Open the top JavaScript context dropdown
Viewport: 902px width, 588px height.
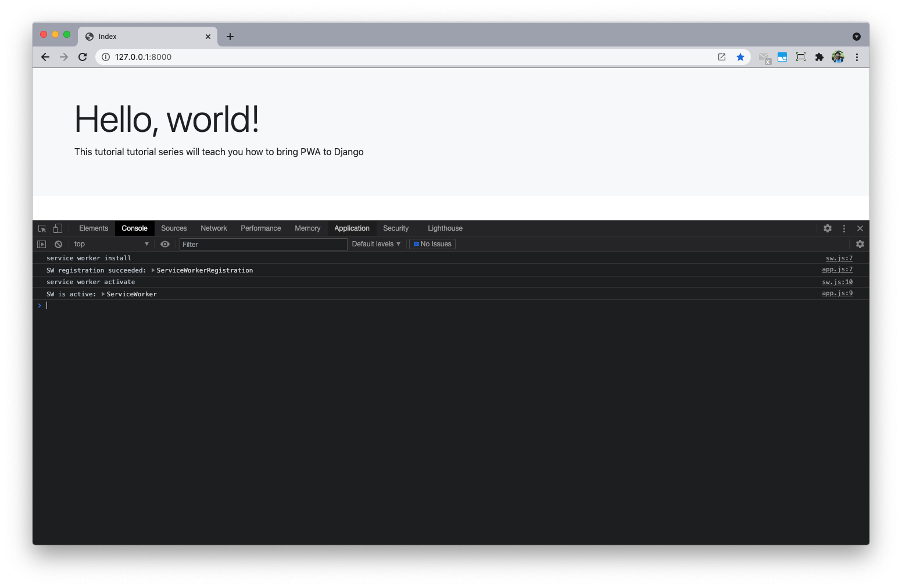(111, 244)
